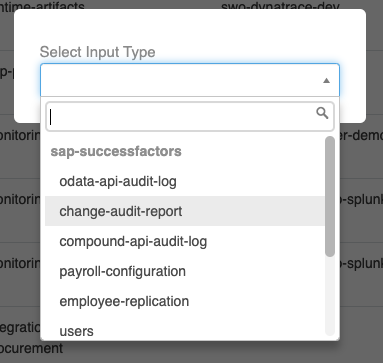Click the dimmed er-demo text behind the dropdown
383x363 pixels.
(361, 135)
